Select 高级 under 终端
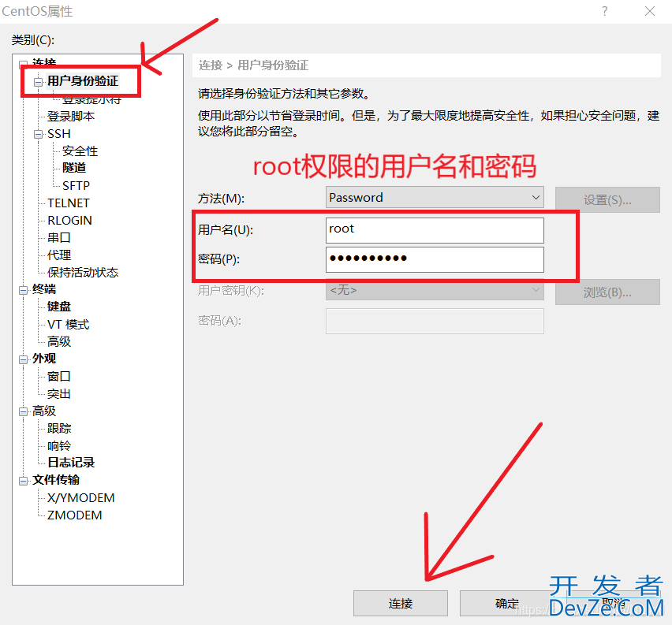Screen dimensions: 672x625 point(59,342)
